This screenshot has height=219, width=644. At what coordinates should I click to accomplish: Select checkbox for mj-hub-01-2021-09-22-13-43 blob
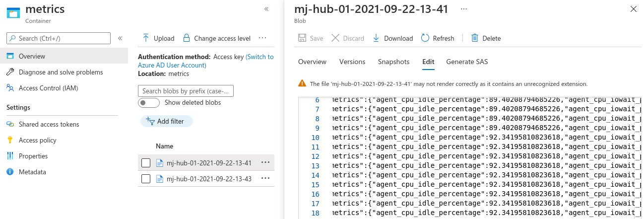[146, 179]
